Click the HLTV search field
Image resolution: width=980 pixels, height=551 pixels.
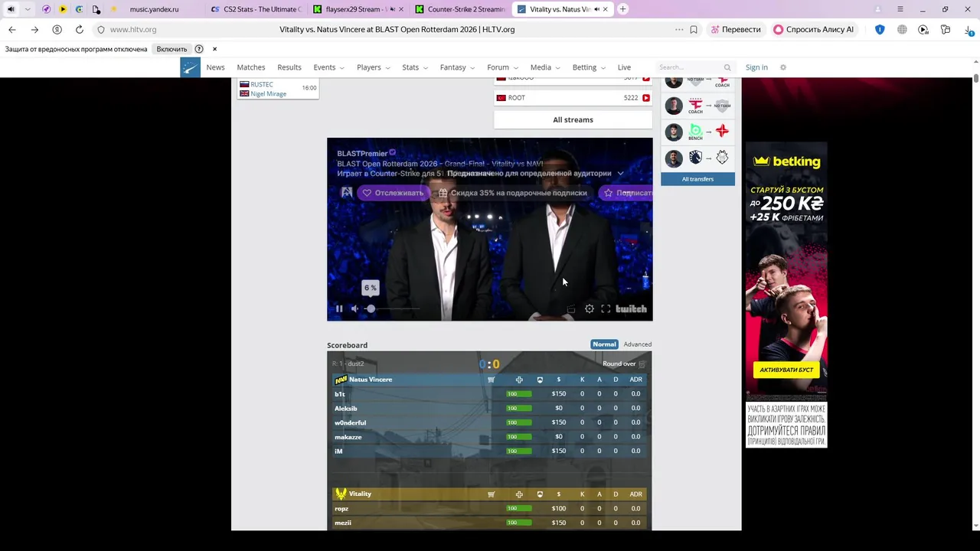click(689, 67)
